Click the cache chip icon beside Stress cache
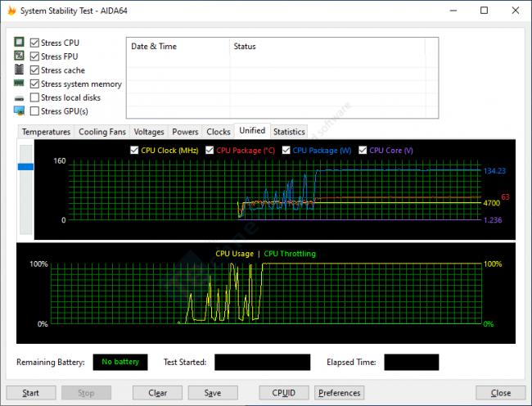The height and width of the screenshot is (406, 532). tap(19, 70)
